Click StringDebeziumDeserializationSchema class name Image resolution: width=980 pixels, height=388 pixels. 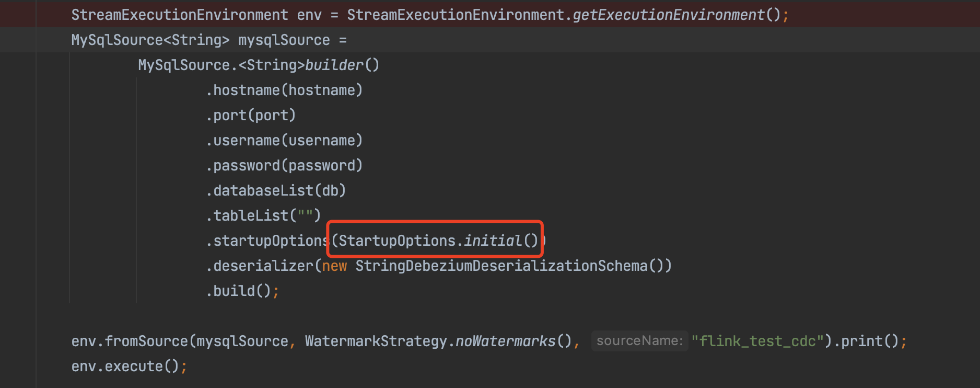pyautogui.click(x=501, y=266)
